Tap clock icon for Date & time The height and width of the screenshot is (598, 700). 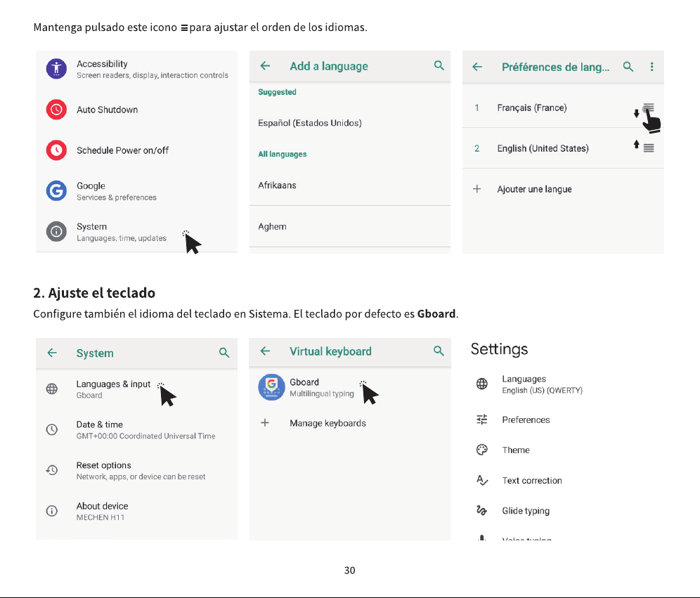pyautogui.click(x=52, y=429)
